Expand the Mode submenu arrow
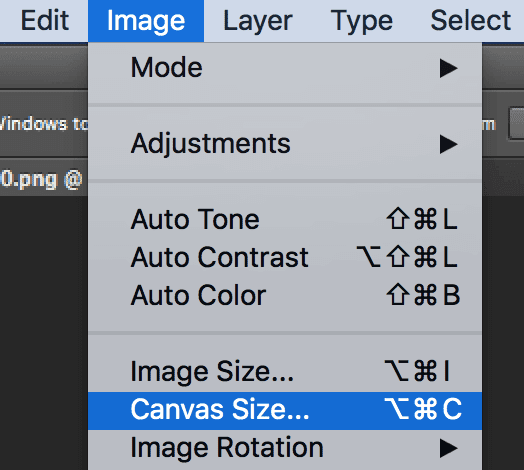This screenshot has width=524, height=470. 448,68
